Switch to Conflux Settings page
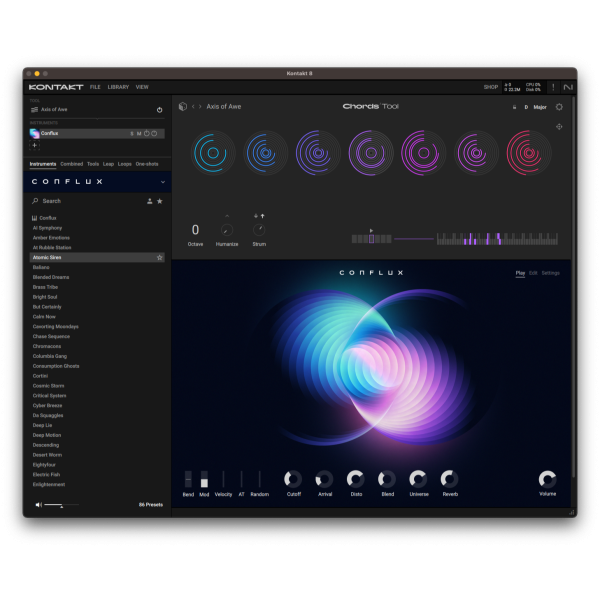Image resolution: width=600 pixels, height=600 pixels. pos(551,273)
